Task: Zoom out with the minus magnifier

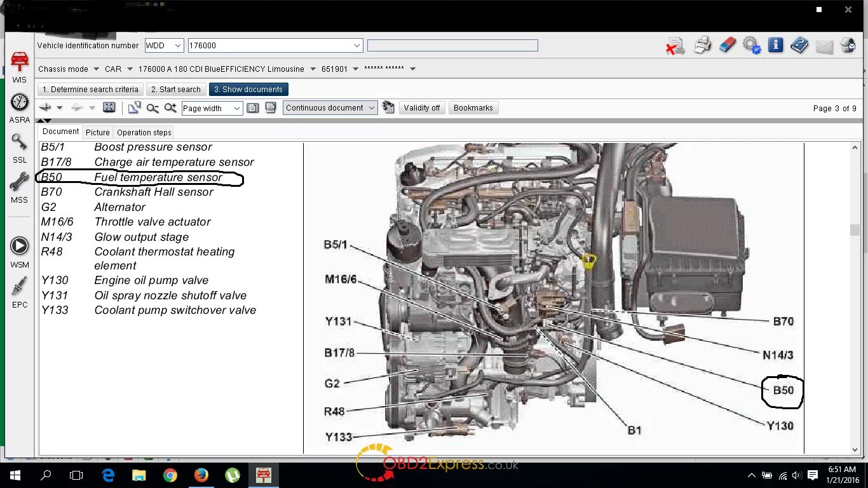Action: pos(153,108)
